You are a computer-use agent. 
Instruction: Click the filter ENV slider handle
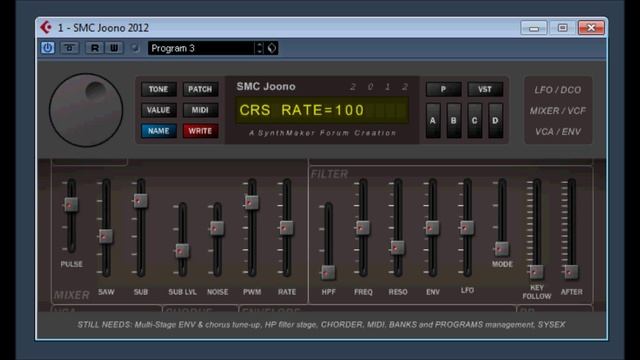coord(432,228)
